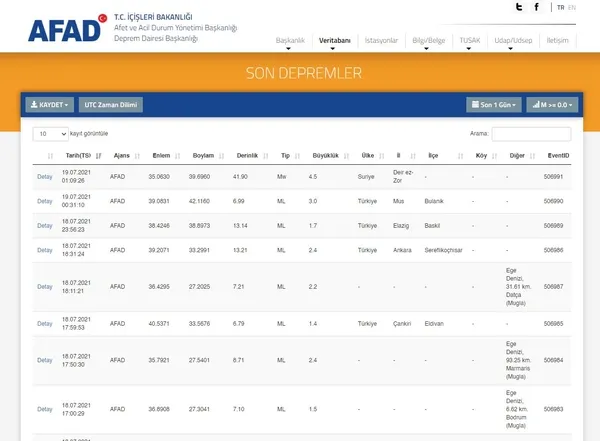Sort by İl column arrows
This screenshot has width=600, height=441.
click(413, 156)
